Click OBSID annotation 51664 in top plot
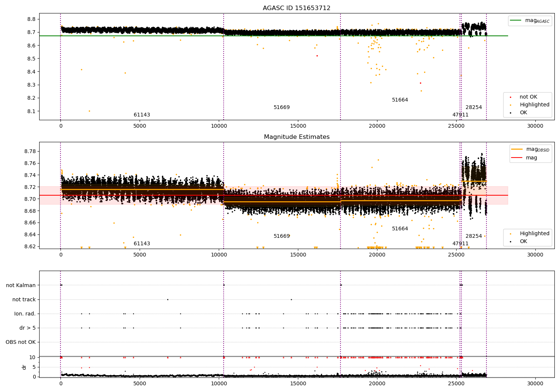560x392 pixels. pos(400,100)
